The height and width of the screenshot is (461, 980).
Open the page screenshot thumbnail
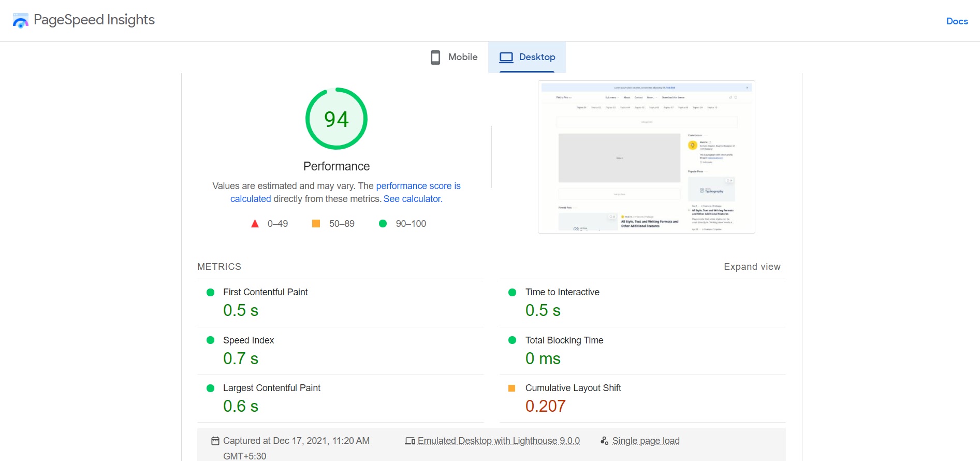(646, 157)
